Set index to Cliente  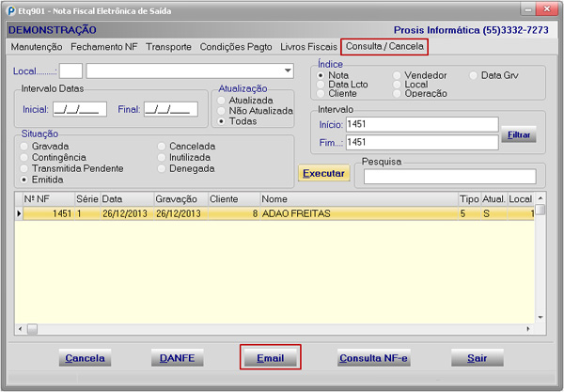pos(321,93)
